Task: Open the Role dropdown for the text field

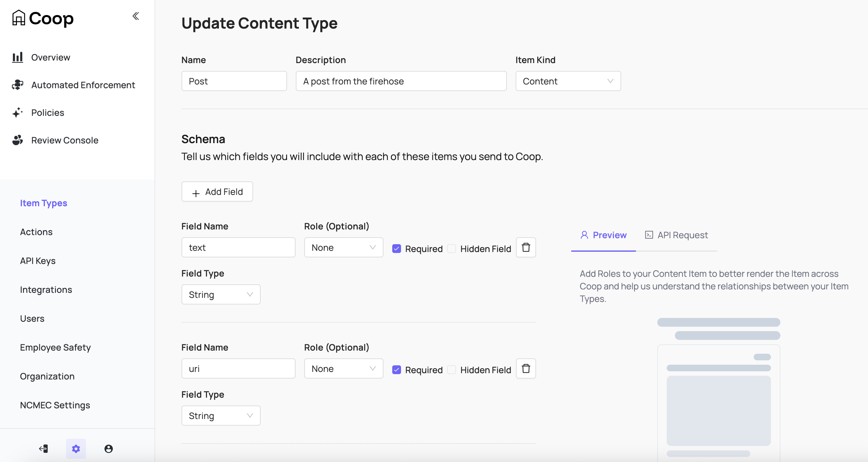Action: tap(343, 247)
